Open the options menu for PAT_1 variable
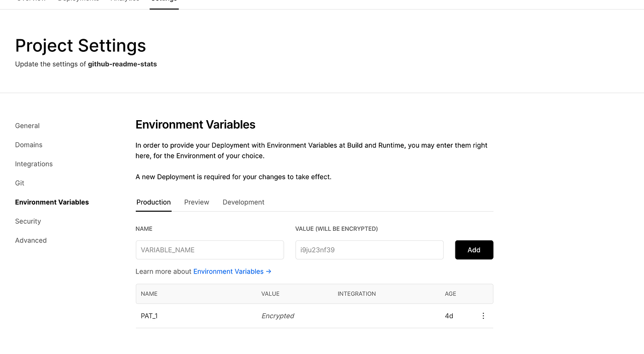644x354 pixels. (483, 316)
